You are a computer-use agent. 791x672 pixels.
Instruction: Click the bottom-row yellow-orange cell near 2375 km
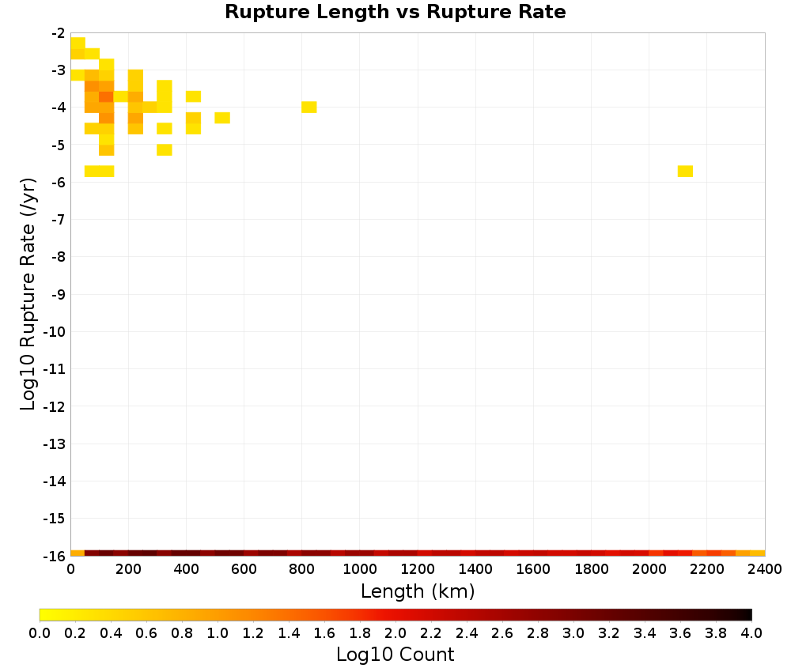(757, 553)
